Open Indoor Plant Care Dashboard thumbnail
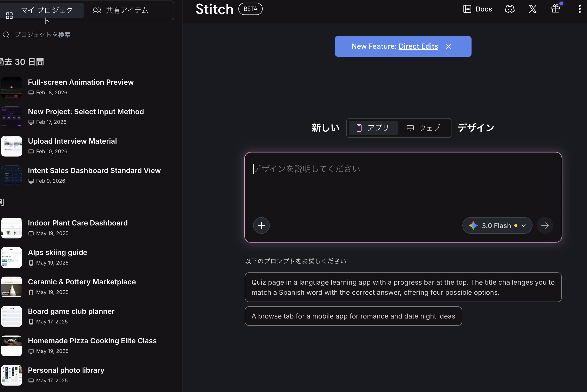The width and height of the screenshot is (587, 392). 11,228
